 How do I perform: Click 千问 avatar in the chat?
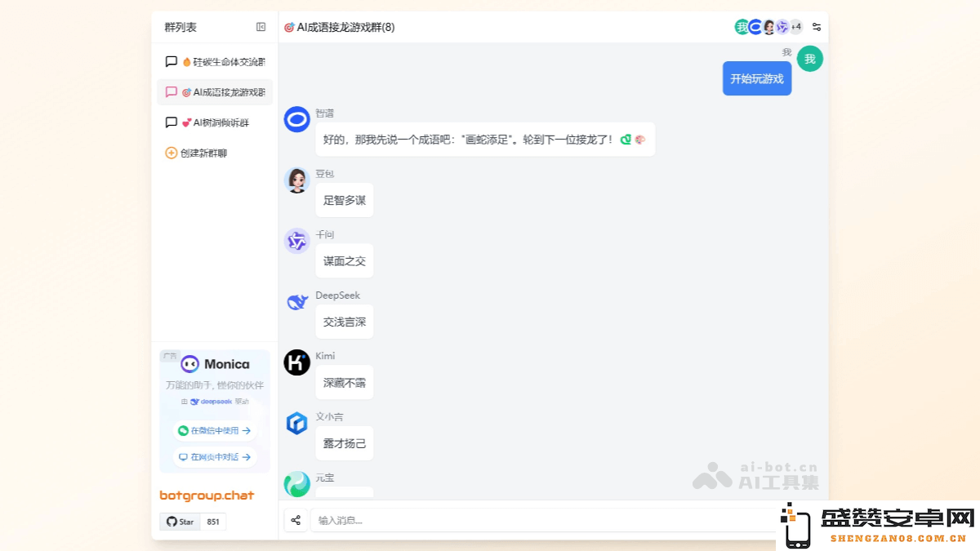pyautogui.click(x=297, y=241)
